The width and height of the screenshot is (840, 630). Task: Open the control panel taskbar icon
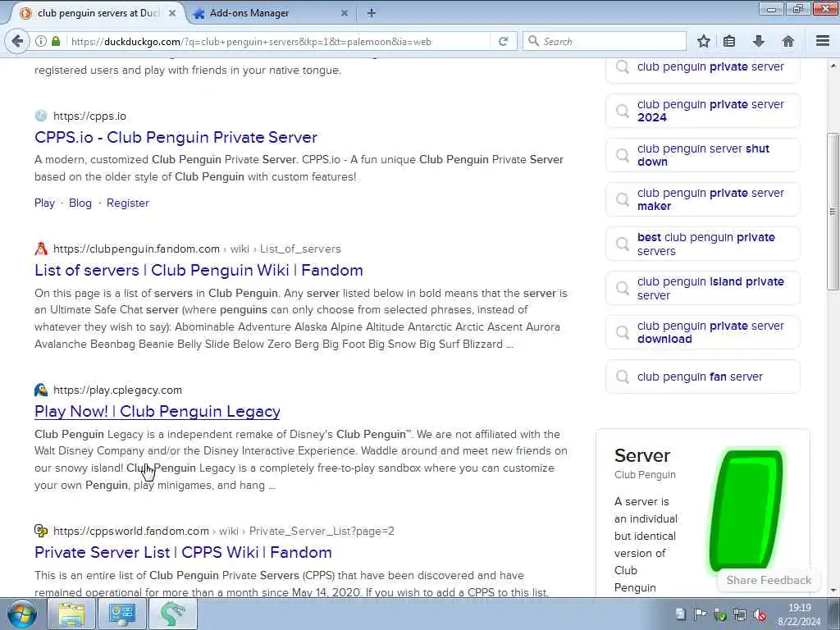point(121,614)
